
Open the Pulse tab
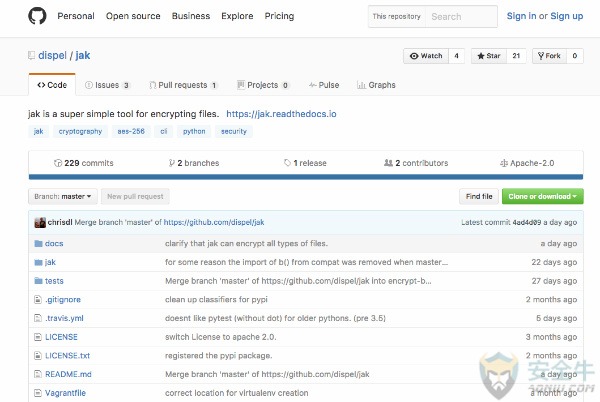[324, 85]
